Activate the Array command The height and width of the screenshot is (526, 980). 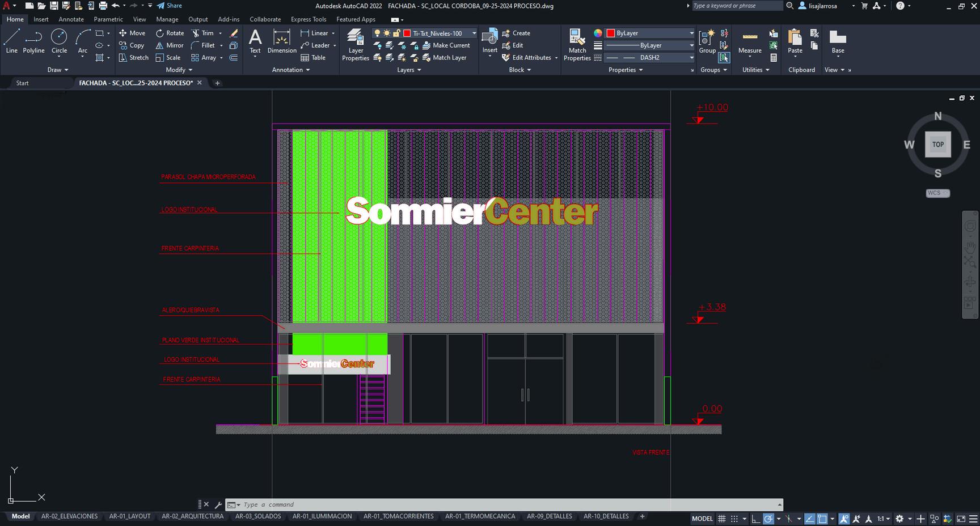coord(204,58)
